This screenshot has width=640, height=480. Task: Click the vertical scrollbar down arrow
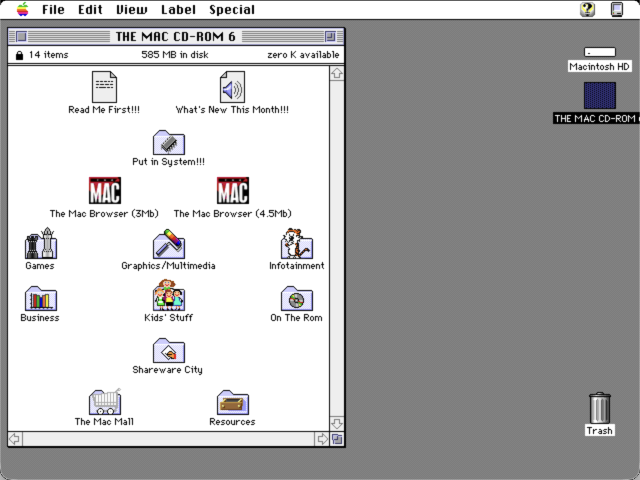(337, 423)
